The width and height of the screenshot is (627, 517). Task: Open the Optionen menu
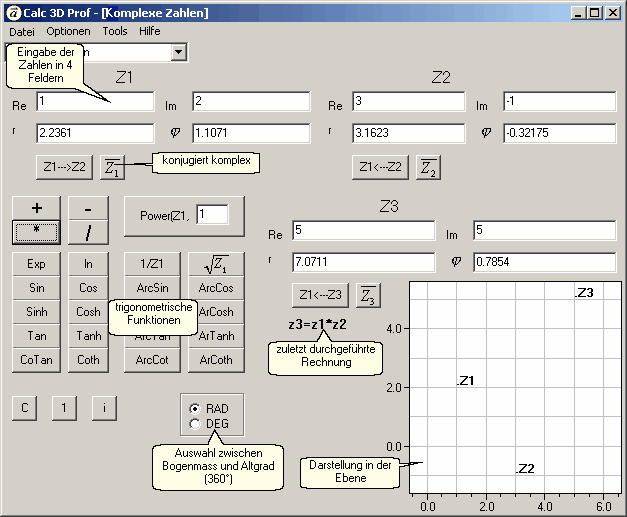pyautogui.click(x=68, y=31)
